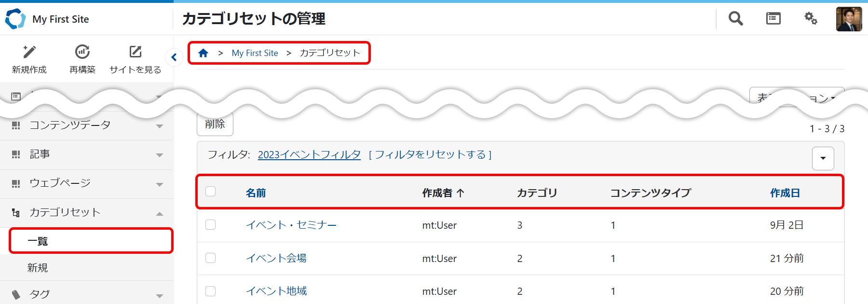Click the 再構築 rebuild icon

(x=82, y=52)
